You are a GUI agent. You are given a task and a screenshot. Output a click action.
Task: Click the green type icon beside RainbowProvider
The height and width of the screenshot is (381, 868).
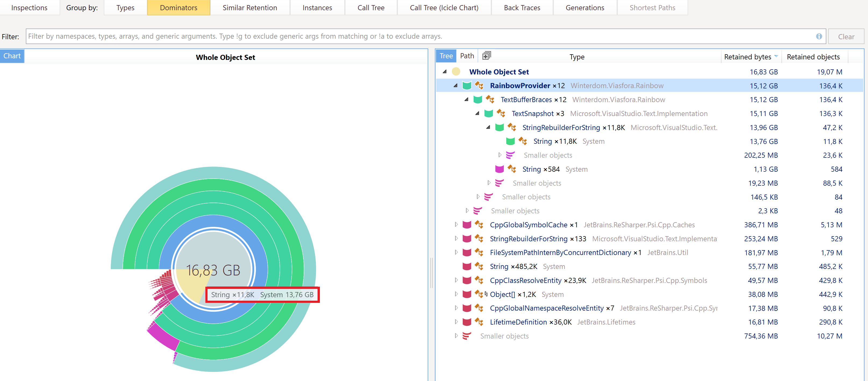[467, 85]
